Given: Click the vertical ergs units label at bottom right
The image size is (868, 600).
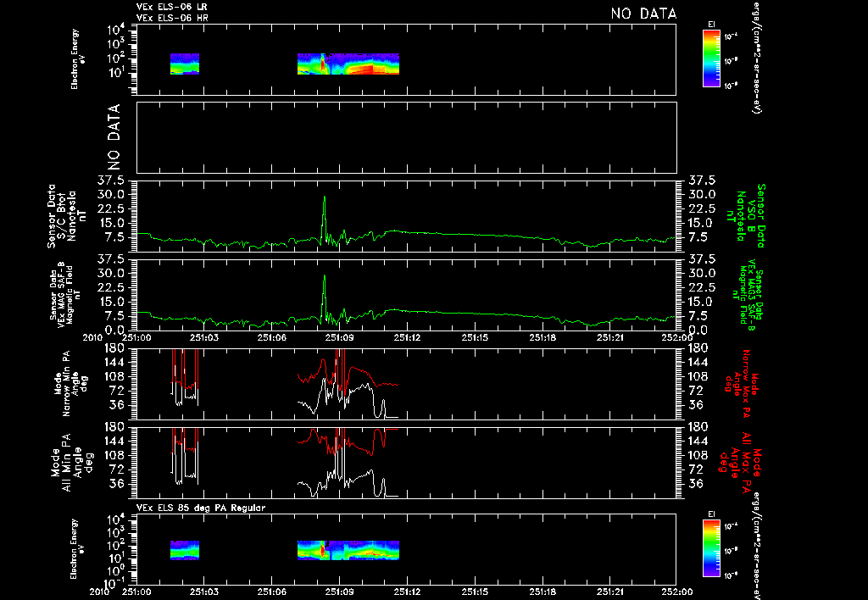Looking at the screenshot, I should point(755,545).
